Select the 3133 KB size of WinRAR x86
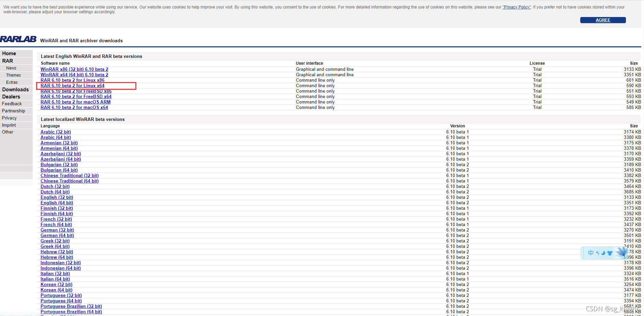This screenshot has width=644, height=316. coord(632,69)
